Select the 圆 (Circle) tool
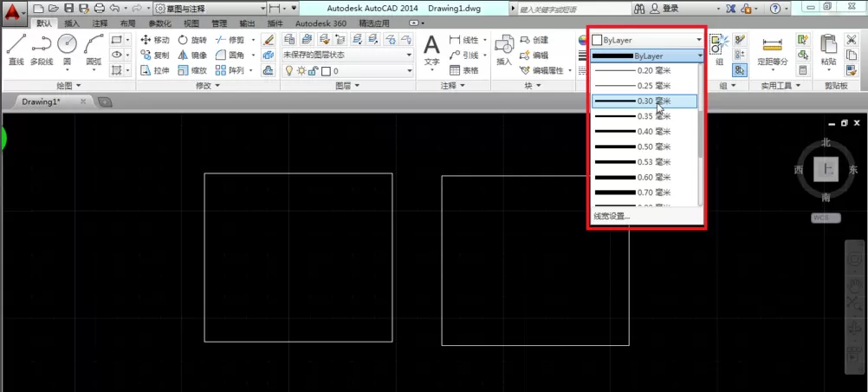This screenshot has width=868, height=392. [x=67, y=50]
